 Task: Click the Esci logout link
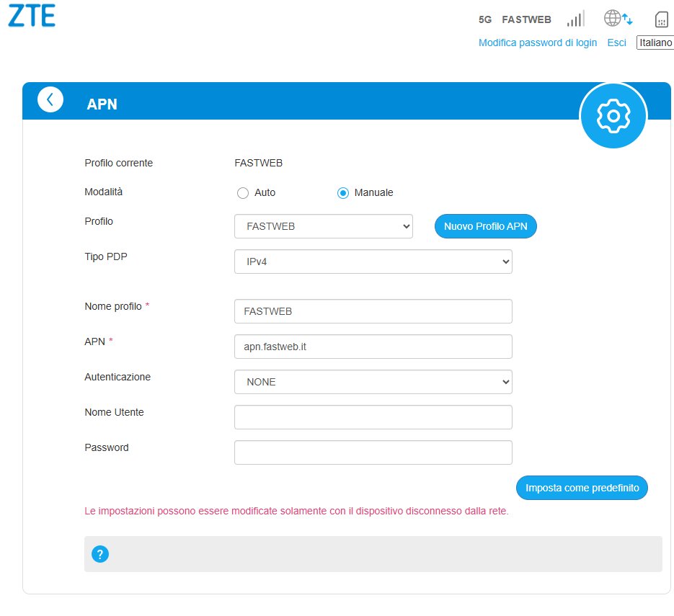tap(616, 43)
